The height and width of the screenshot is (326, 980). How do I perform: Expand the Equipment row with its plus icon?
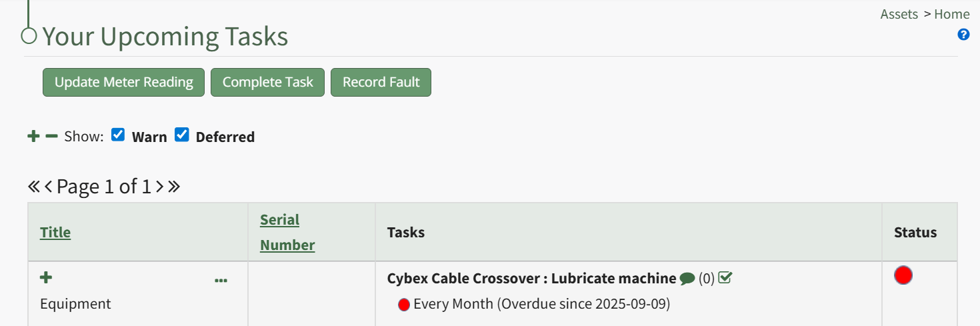[x=47, y=277]
